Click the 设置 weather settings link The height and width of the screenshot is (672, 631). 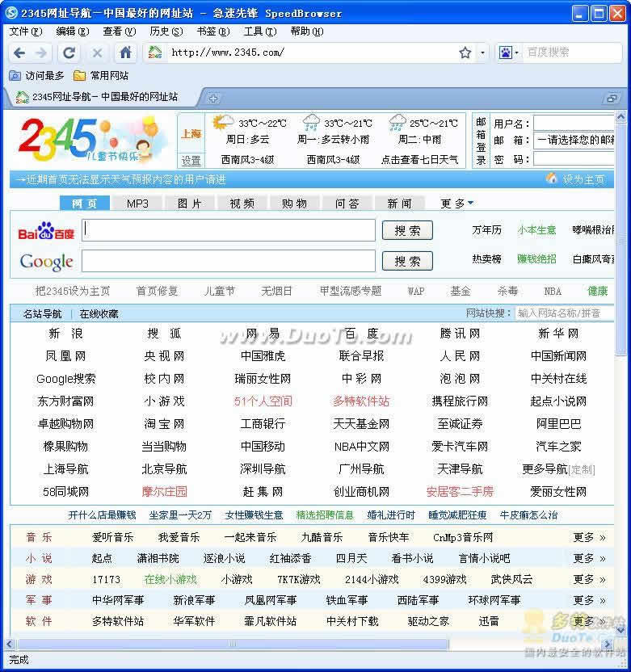click(x=191, y=161)
